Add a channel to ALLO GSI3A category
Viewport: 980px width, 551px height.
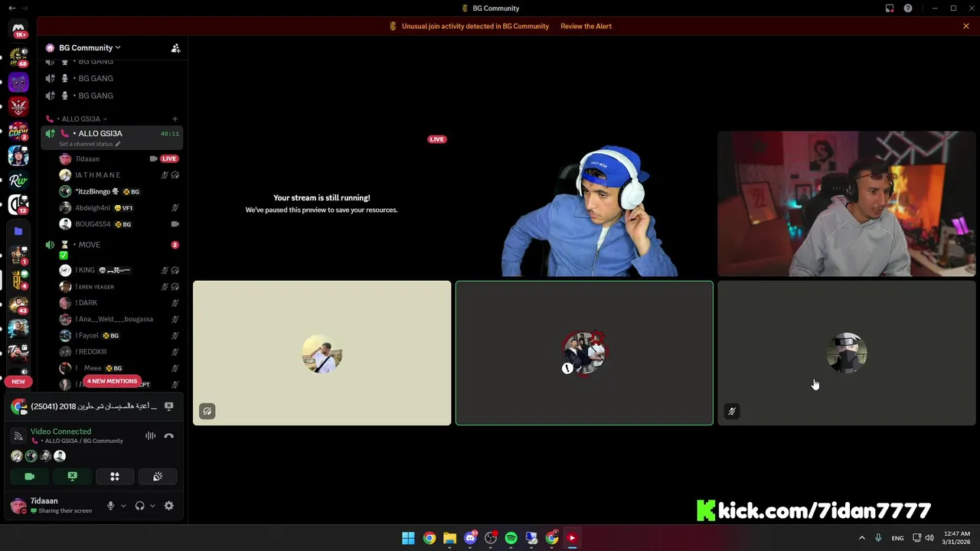[175, 119]
